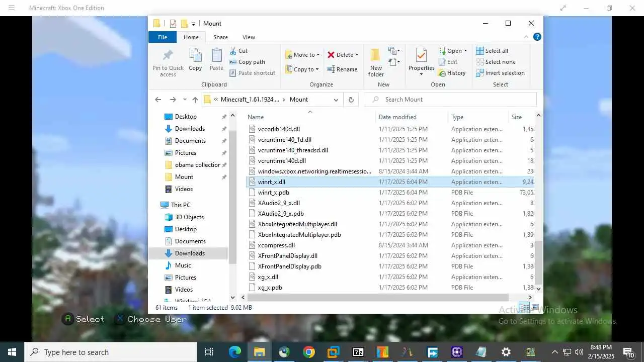Viewport: 644px width, 362px height.
Task: Switch to the View ribbon tab
Action: click(249, 37)
